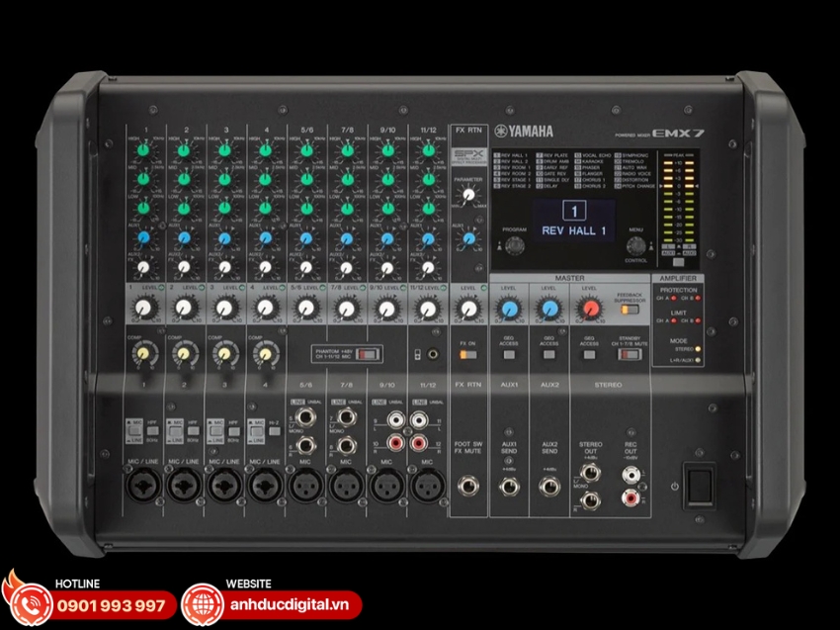
Task: Click the Yamaha tuning-fork logo
Action: [502, 130]
